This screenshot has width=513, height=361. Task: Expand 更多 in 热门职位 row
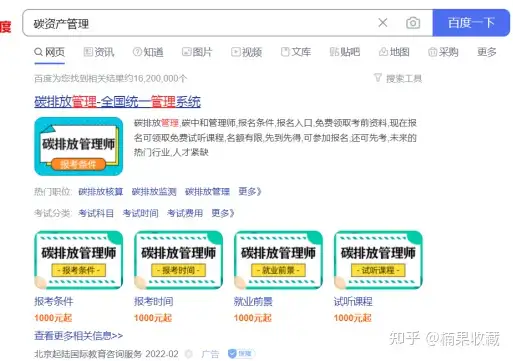point(249,192)
